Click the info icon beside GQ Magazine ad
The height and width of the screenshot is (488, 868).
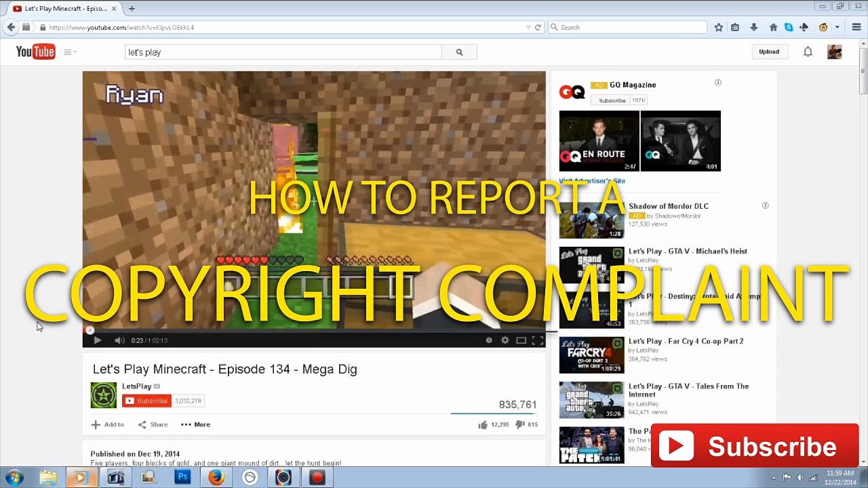(718, 83)
